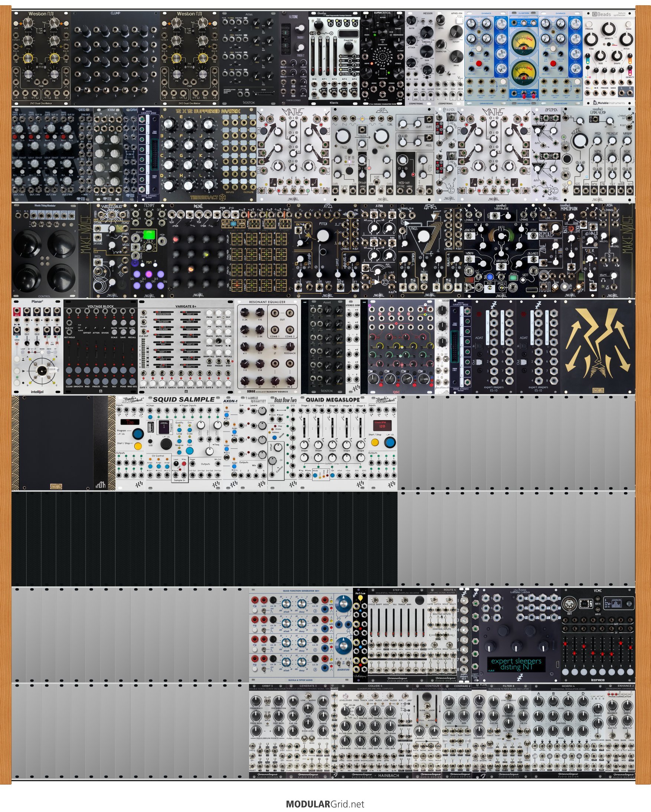Click the disting NT display screen
The image size is (651, 812).
[x=516, y=664]
